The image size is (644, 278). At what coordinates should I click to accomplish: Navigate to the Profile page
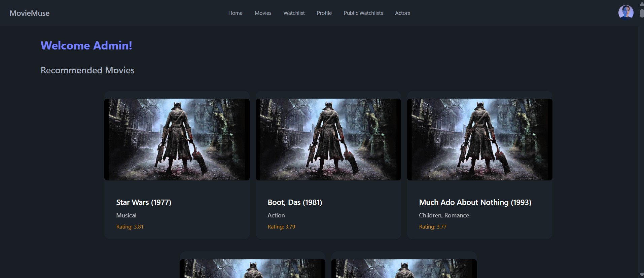pyautogui.click(x=324, y=13)
